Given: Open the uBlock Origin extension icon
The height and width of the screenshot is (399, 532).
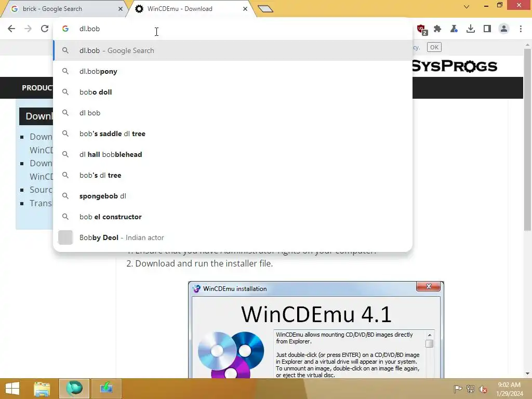Looking at the screenshot, I should 422,29.
